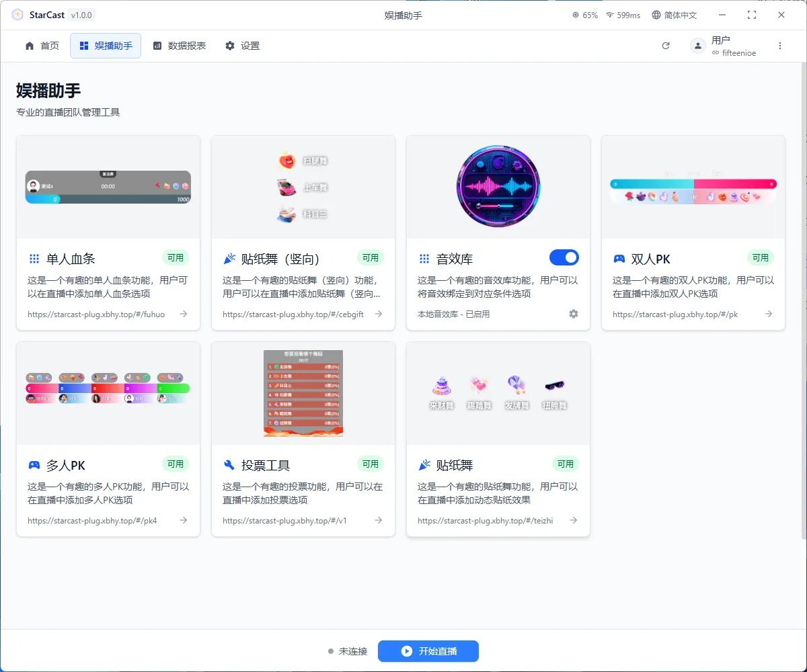Image resolution: width=807 pixels, height=672 pixels.
Task: Click the arrow on 多人PK card
Action: click(x=184, y=520)
